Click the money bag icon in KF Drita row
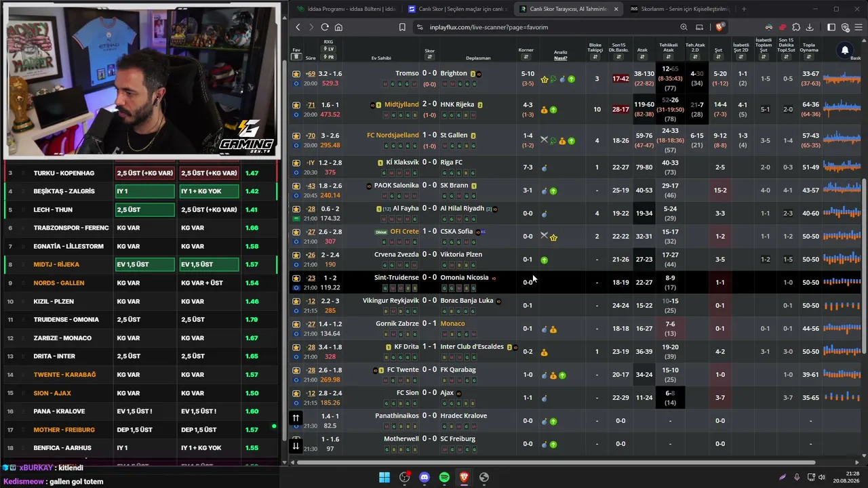 [544, 352]
